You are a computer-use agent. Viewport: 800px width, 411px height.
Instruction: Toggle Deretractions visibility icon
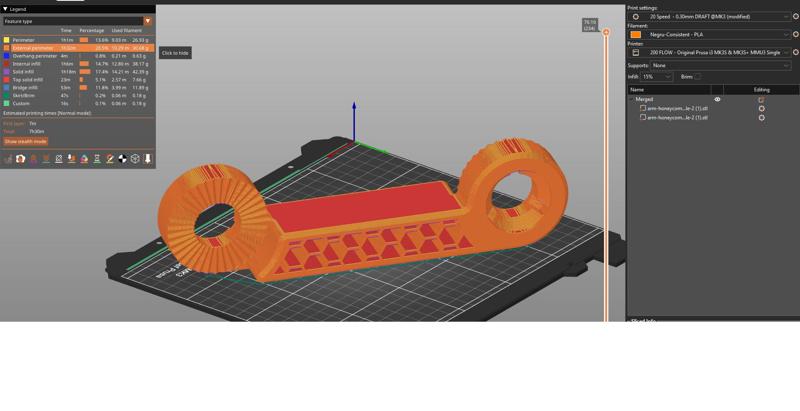tap(46, 159)
